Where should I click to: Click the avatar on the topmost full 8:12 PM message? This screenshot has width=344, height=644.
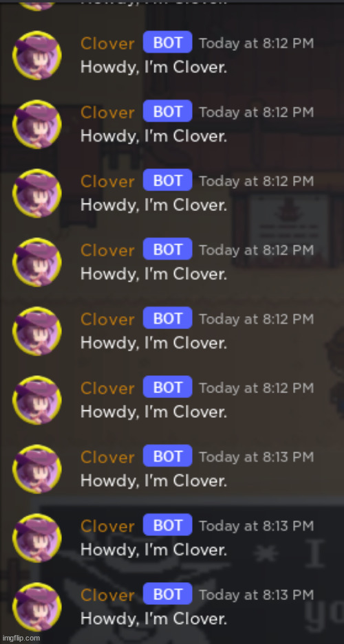(37, 55)
